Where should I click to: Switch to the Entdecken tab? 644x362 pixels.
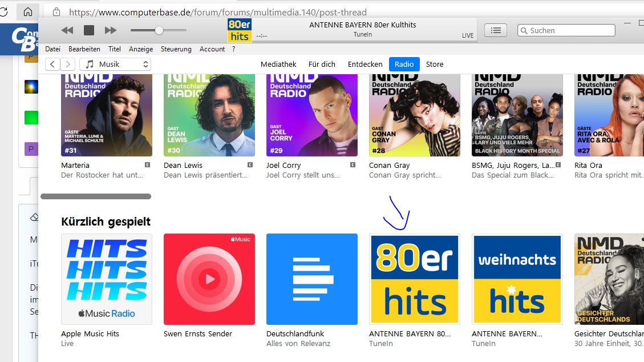365,64
